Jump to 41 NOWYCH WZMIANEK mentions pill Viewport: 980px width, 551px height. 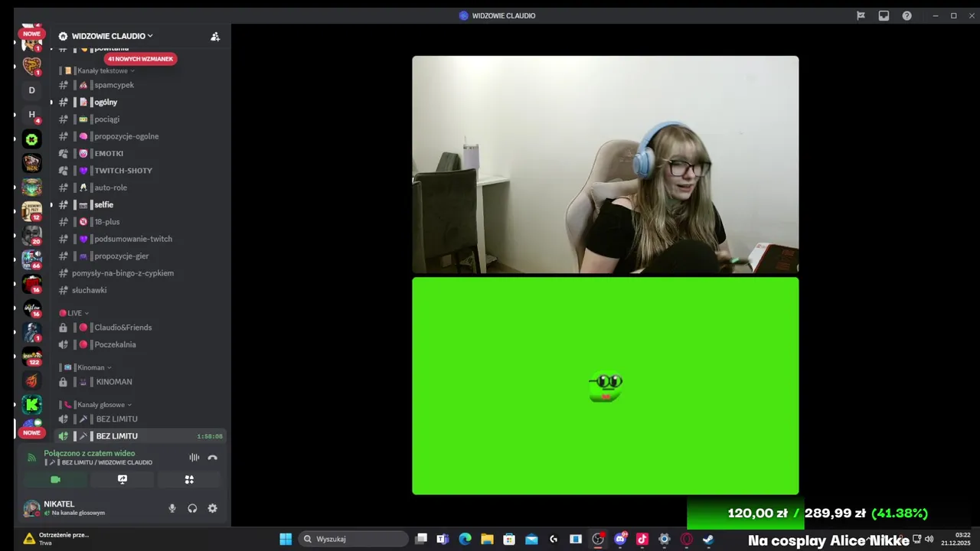coord(140,59)
